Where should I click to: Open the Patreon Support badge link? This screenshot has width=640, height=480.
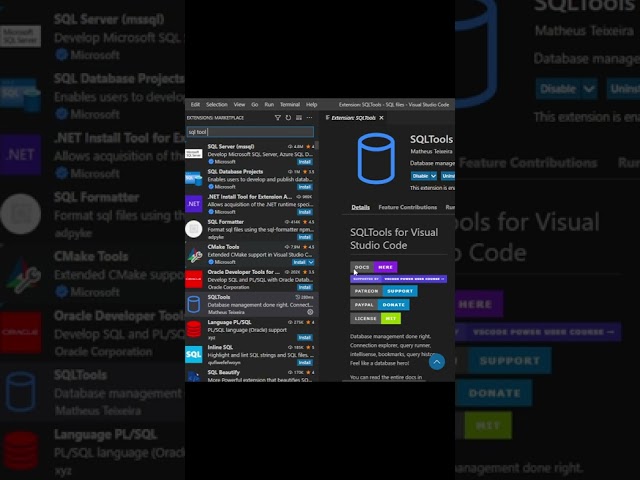[x=384, y=291]
